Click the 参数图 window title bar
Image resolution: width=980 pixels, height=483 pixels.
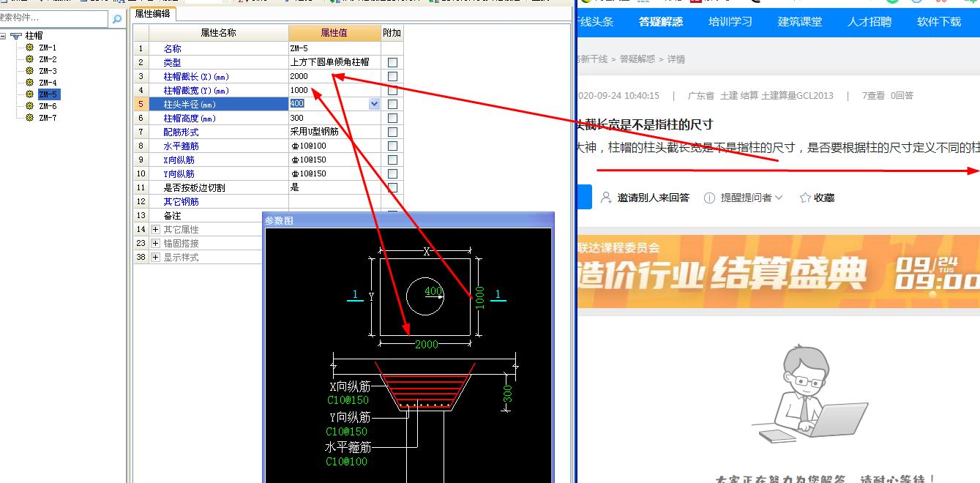408,220
